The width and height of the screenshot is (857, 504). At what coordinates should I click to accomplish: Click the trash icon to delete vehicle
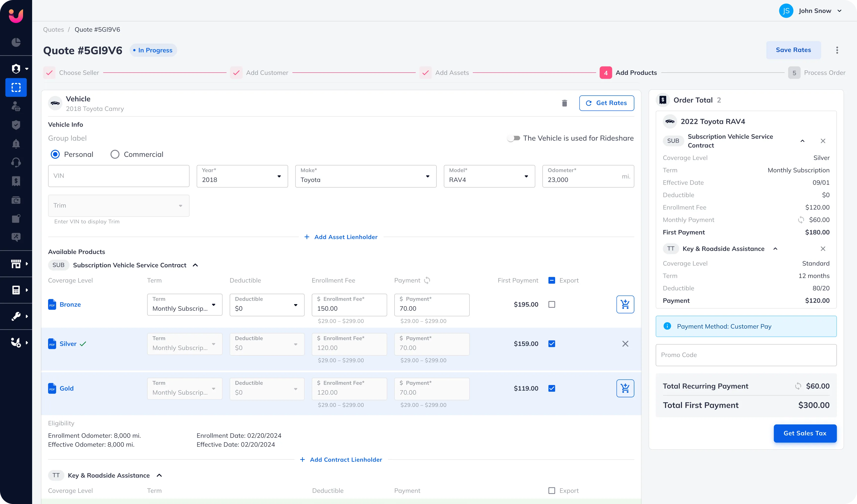[x=564, y=103]
